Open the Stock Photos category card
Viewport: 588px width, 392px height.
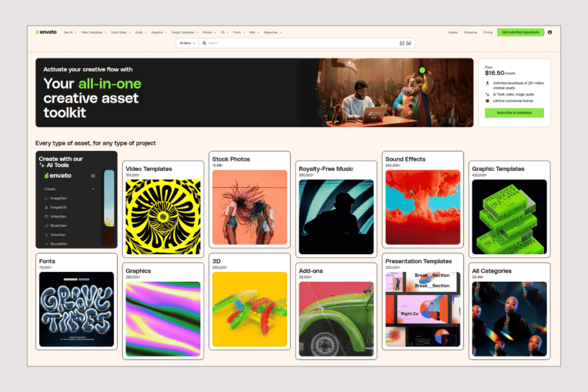[x=250, y=200]
